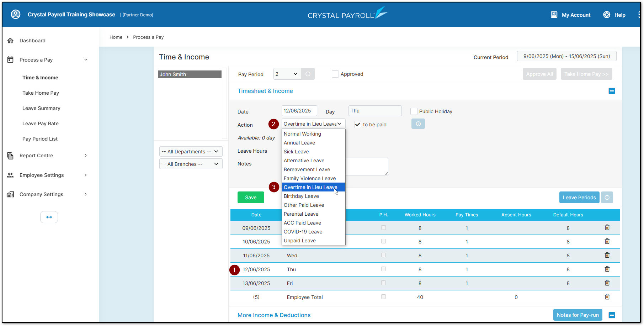Delete the 11/06/2025 Wed row
The height and width of the screenshot is (326, 644).
click(607, 255)
